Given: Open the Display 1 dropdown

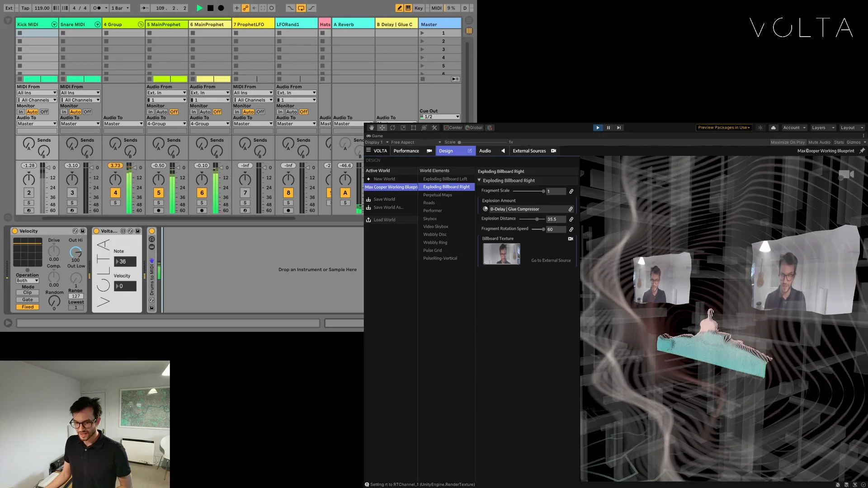Looking at the screenshot, I should [375, 142].
